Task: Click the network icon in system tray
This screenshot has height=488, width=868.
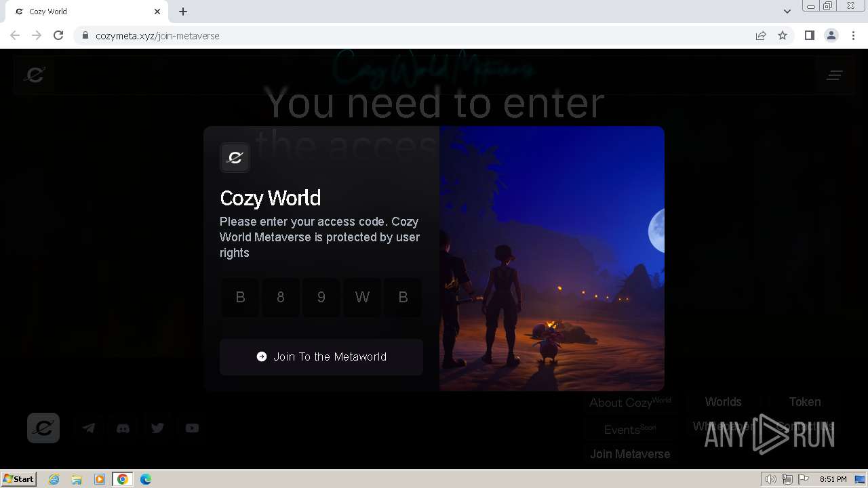Action: click(787, 479)
